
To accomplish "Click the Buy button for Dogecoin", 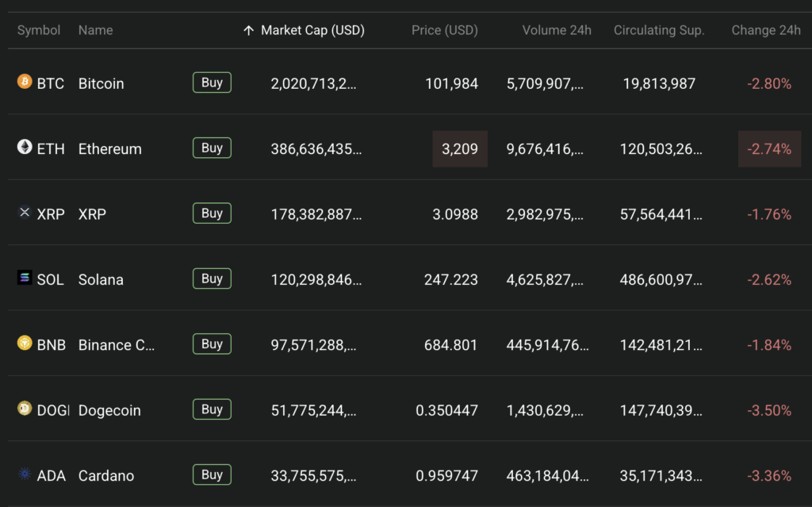I will click(212, 409).
